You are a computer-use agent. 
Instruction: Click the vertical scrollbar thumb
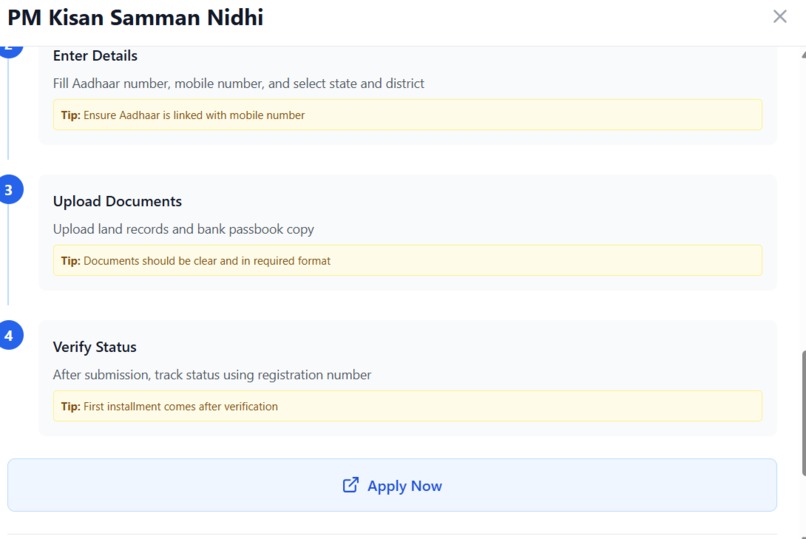pyautogui.click(x=803, y=413)
